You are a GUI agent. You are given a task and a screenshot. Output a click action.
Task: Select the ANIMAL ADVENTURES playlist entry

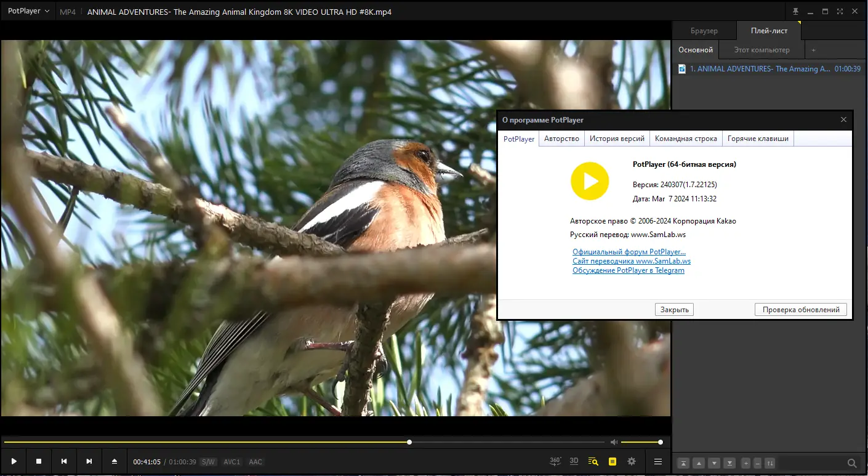pos(770,69)
